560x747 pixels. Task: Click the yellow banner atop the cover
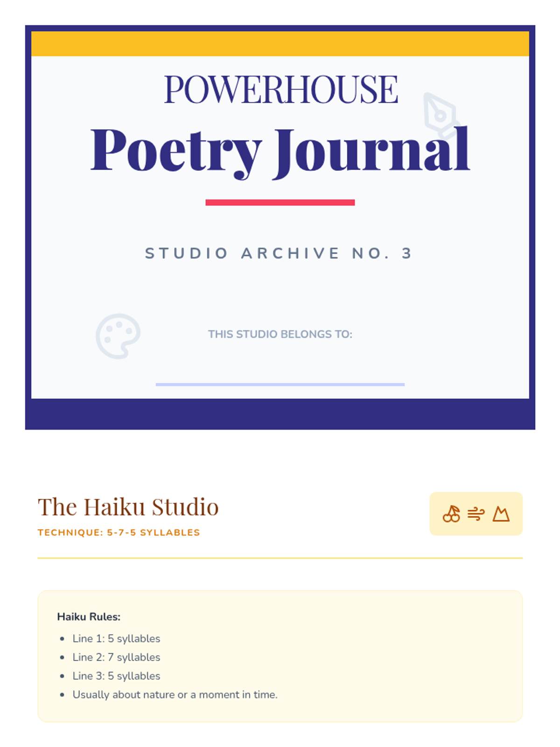click(x=280, y=44)
